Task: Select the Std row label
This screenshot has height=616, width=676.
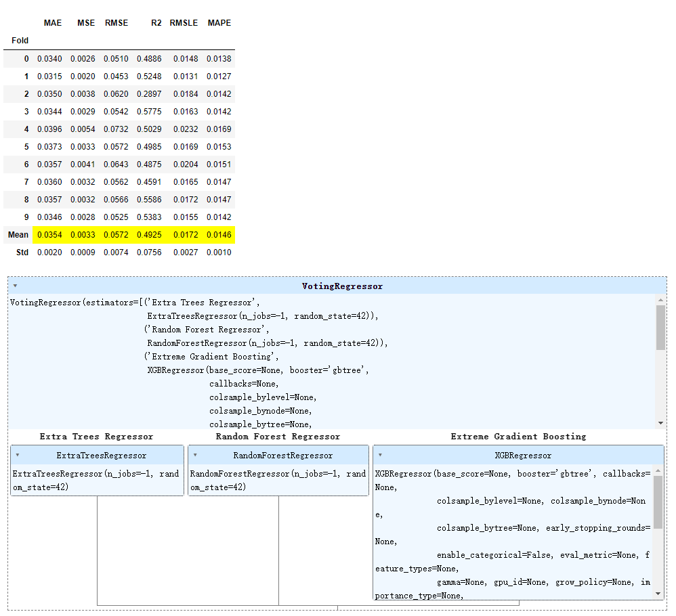Action: coord(22,252)
